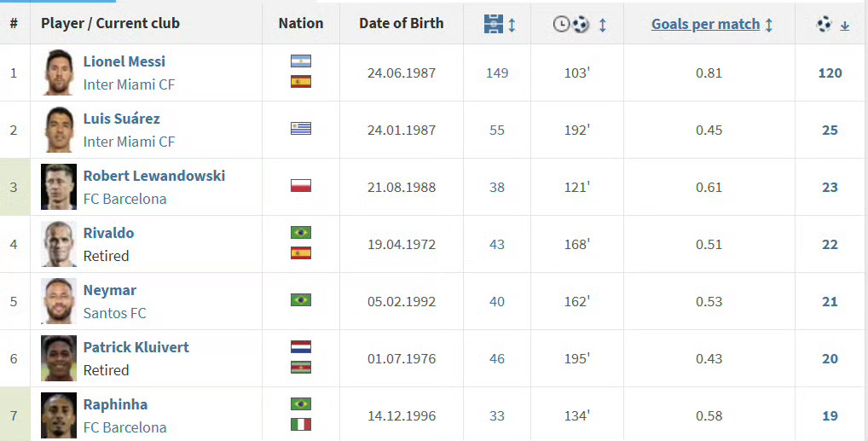The width and height of the screenshot is (868, 441).
Task: Open Santos FC club link
Action: click(114, 313)
